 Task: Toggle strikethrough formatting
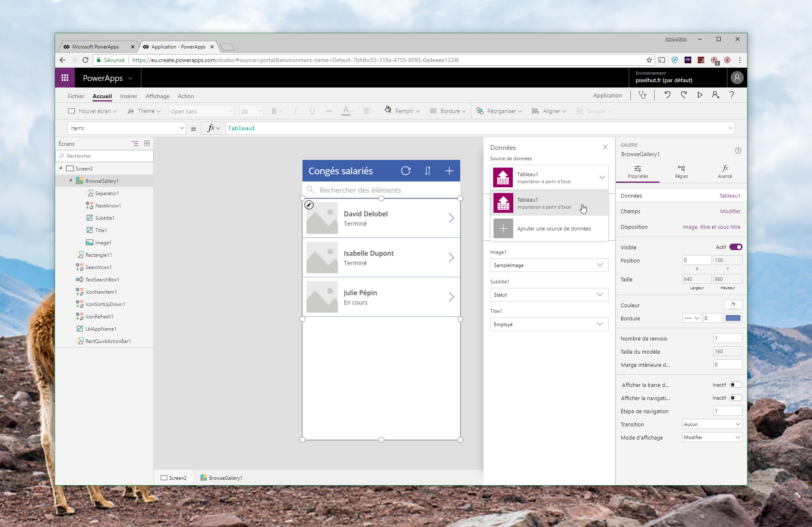tap(329, 111)
